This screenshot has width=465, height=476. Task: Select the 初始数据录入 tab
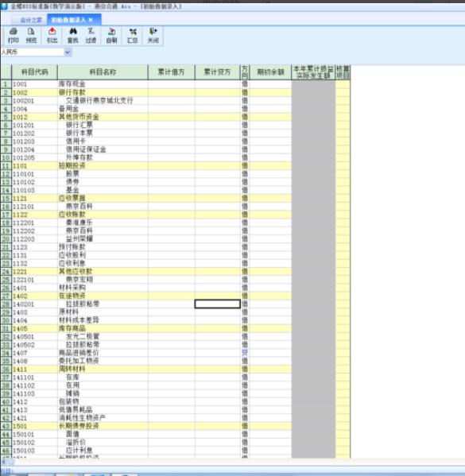[x=69, y=20]
